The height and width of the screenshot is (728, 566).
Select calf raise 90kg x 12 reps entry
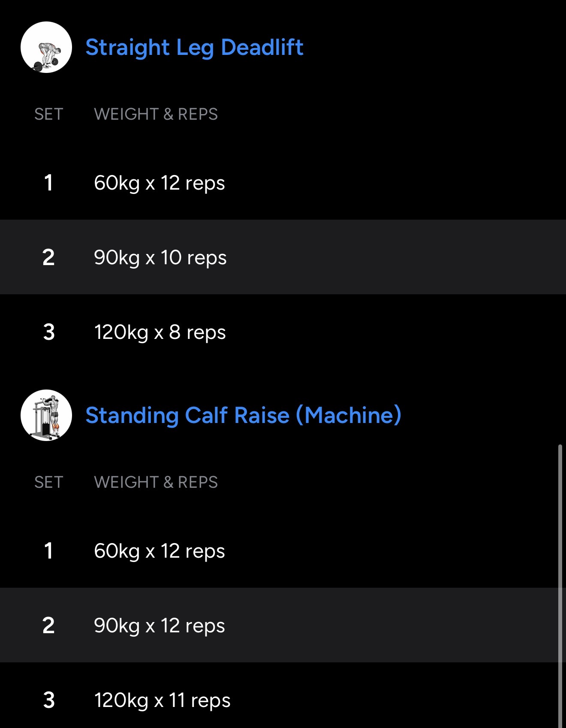(x=159, y=625)
